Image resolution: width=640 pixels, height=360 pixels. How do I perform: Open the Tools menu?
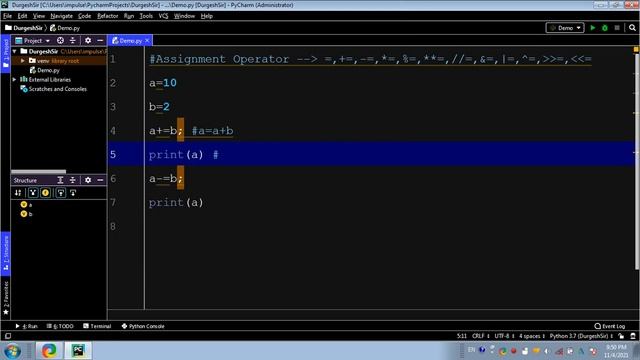tap(146, 16)
